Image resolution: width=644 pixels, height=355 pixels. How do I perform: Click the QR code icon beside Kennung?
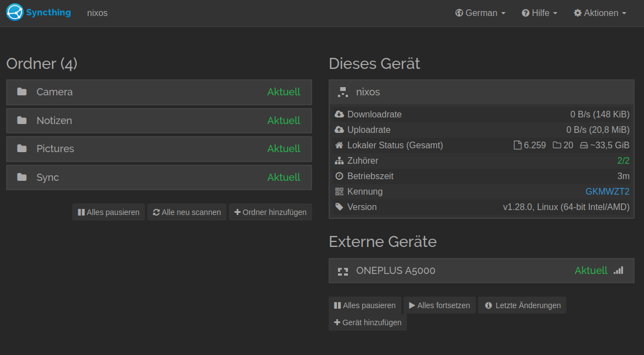pyautogui.click(x=339, y=192)
